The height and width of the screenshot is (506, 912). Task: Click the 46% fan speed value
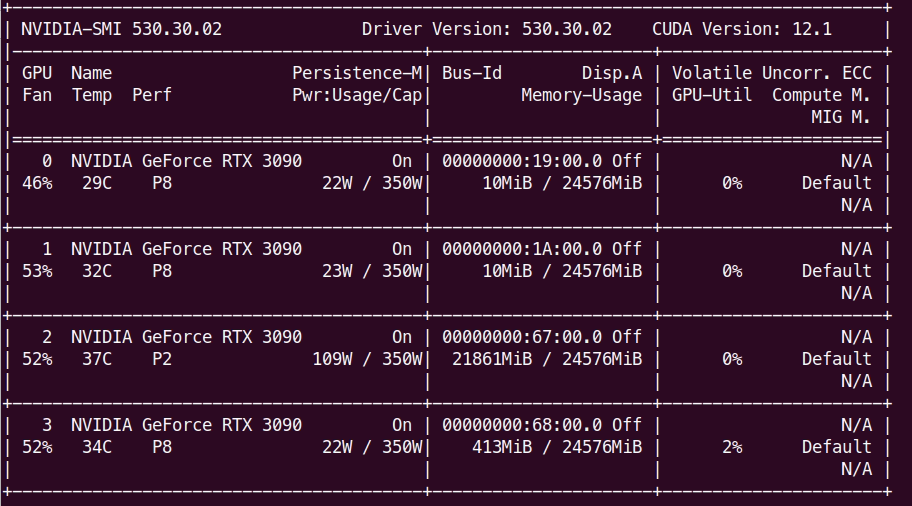[x=37, y=183]
